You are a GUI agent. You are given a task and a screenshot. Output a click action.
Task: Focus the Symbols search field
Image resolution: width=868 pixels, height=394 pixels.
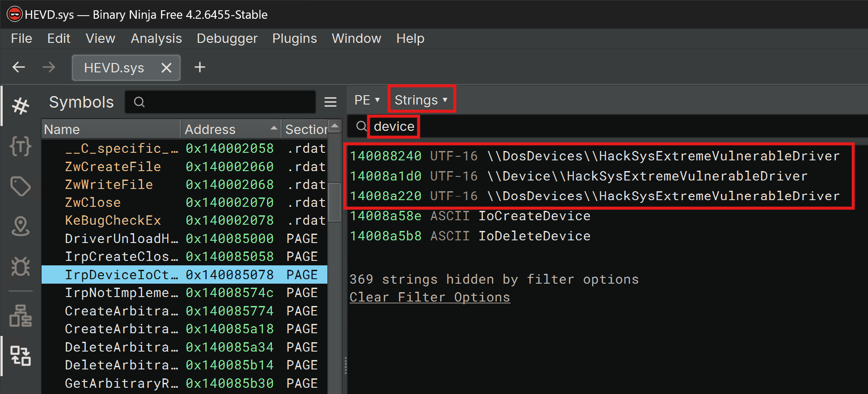220,102
